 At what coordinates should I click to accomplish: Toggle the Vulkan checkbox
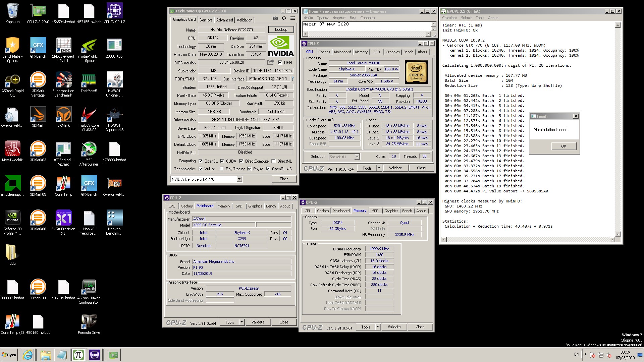(x=201, y=169)
